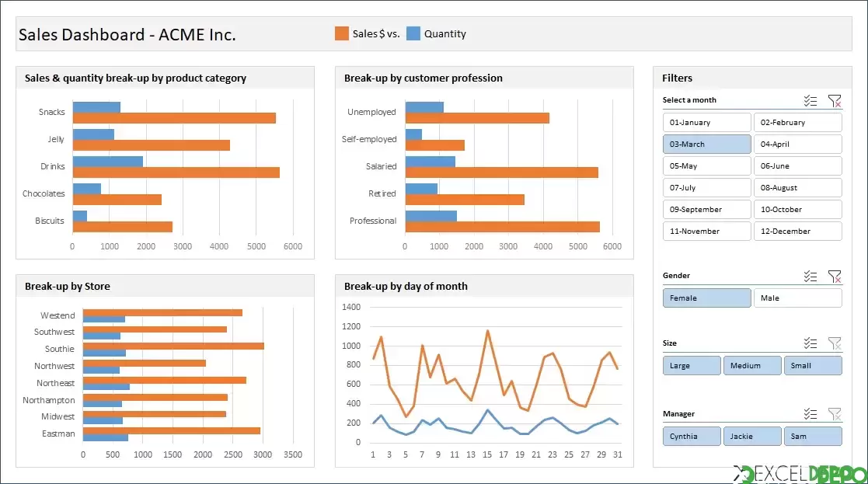
Task: Pick 05-May in the month slicer
Action: click(x=707, y=166)
